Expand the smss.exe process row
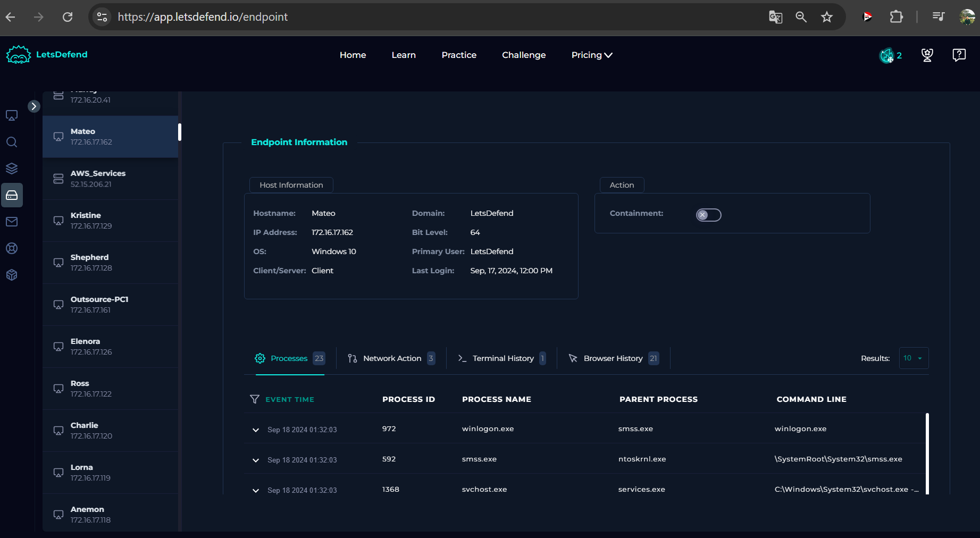Image resolution: width=980 pixels, height=538 pixels. click(256, 460)
